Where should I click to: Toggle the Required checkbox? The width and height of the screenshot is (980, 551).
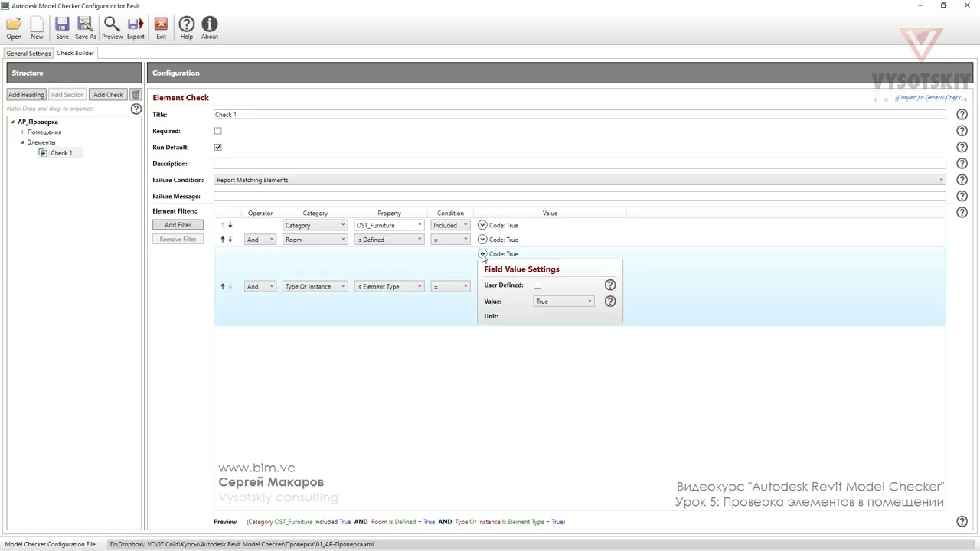coord(217,131)
